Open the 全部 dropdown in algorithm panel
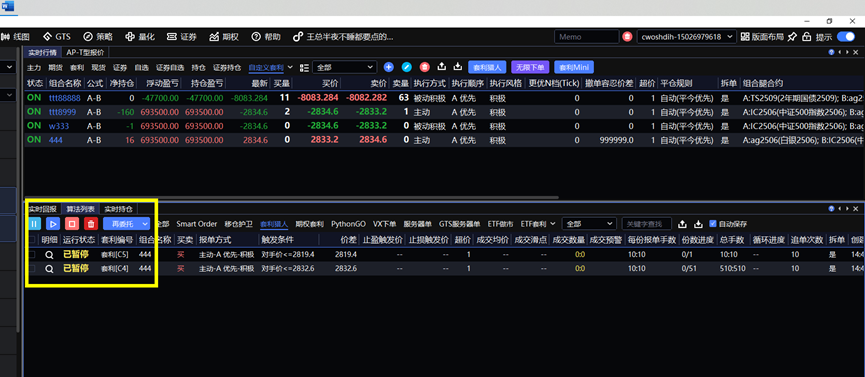The image size is (865, 377). [x=589, y=224]
